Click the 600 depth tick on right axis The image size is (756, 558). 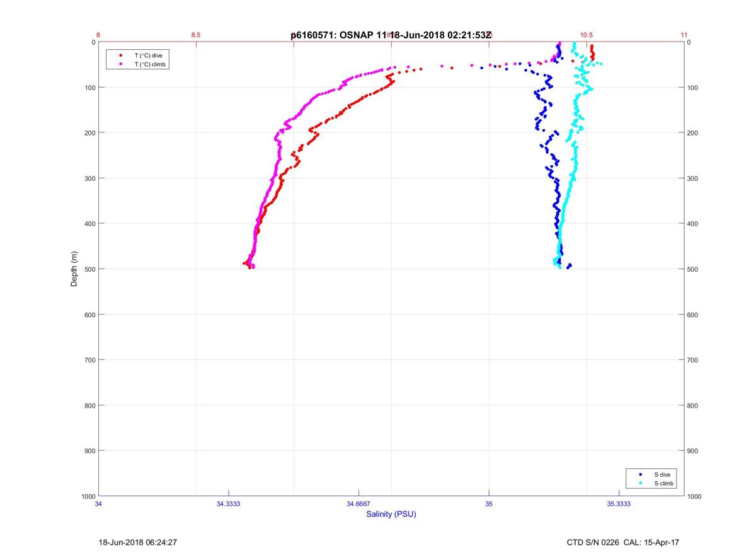[x=694, y=315]
